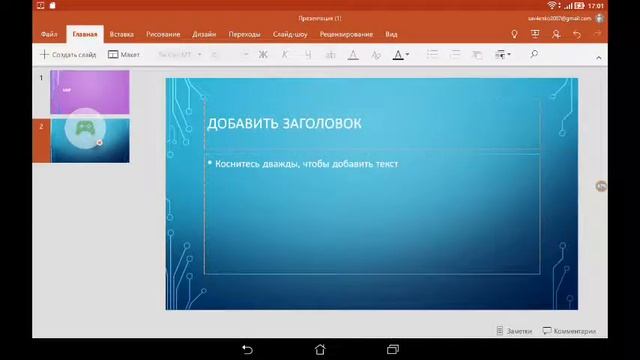Expand the font color dropdown arrow
Screen dimensions: 640x360
pyautogui.click(x=407, y=54)
